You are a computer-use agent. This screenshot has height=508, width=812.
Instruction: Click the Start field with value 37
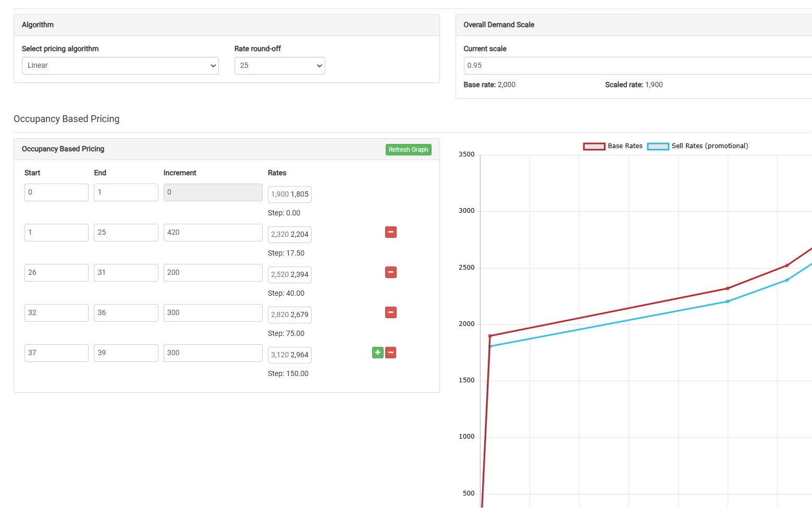pos(56,353)
